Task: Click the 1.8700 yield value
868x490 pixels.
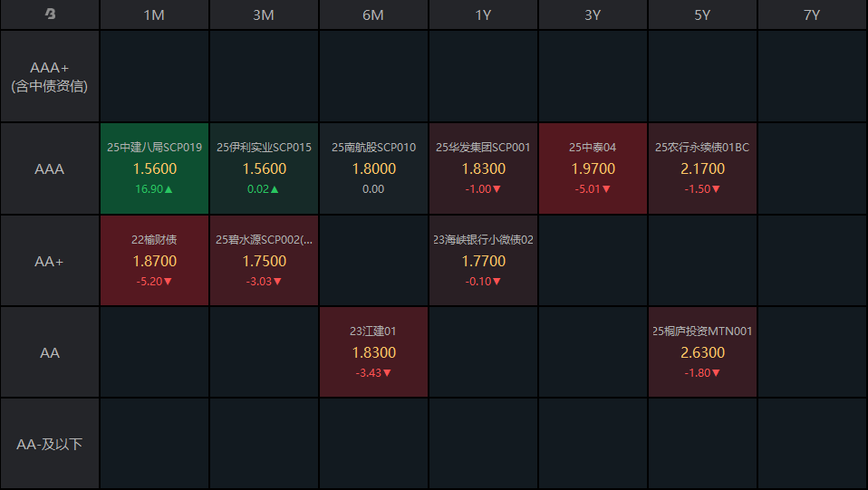Action: coord(154,262)
